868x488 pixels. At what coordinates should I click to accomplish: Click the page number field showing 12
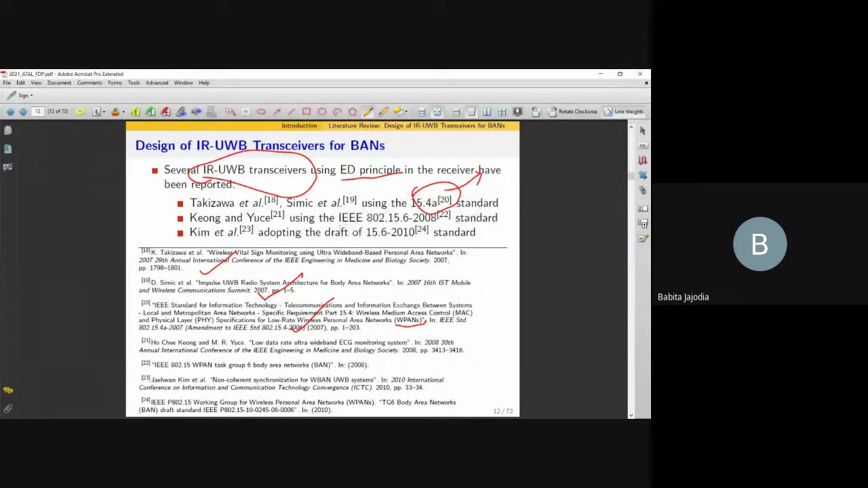tap(38, 112)
